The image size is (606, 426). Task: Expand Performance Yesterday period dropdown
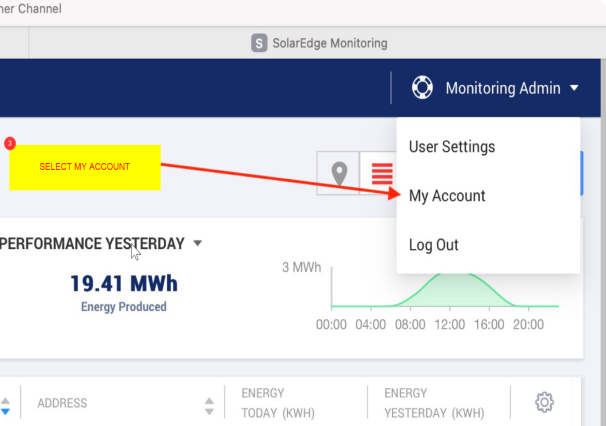pos(197,243)
